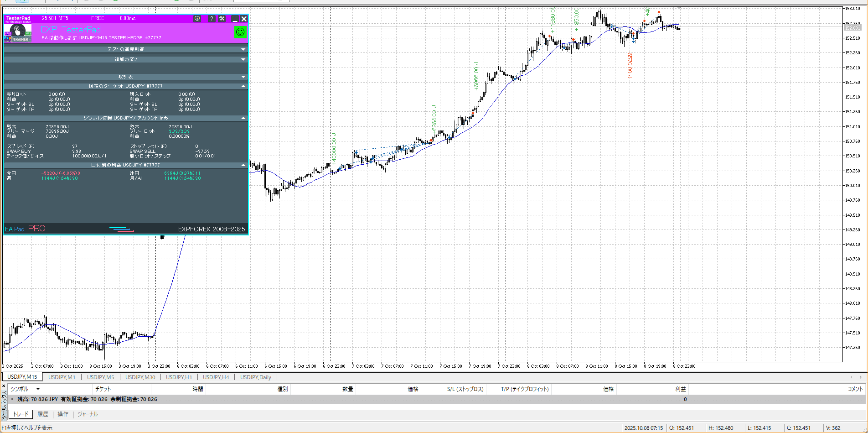Screen dimensions: 868x433
Task: Minimize the TesterPad panel
Action: (x=235, y=19)
